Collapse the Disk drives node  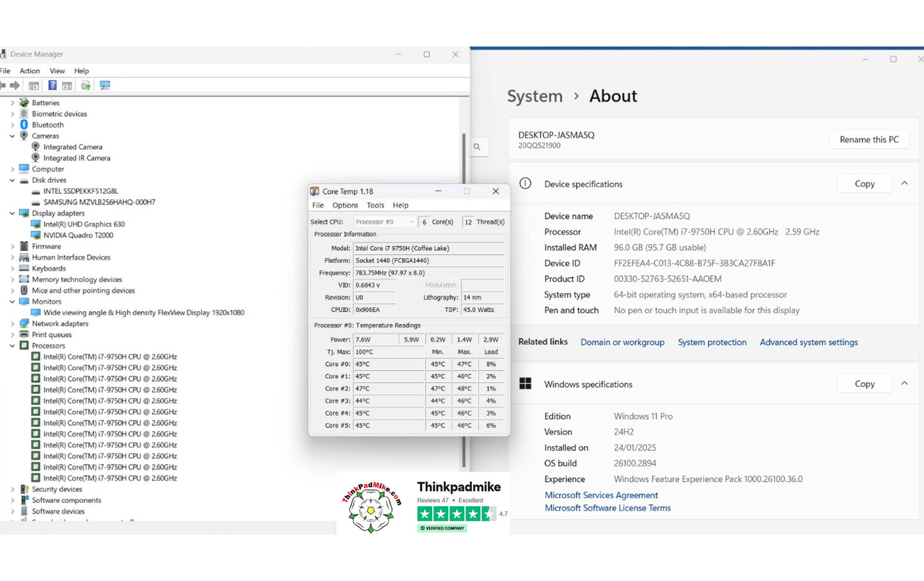[12, 180]
